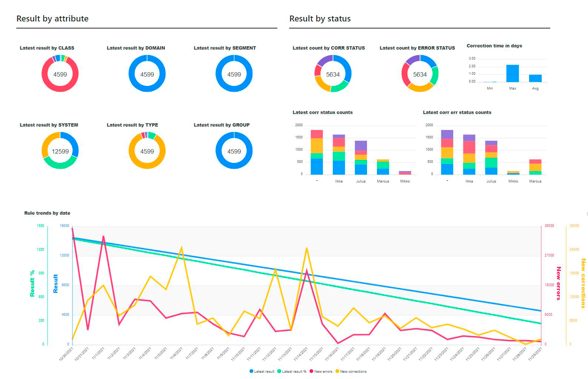This screenshot has height=379, width=588.
Task: Select the Latest result by GROUP donut chart
Action: pos(234,150)
